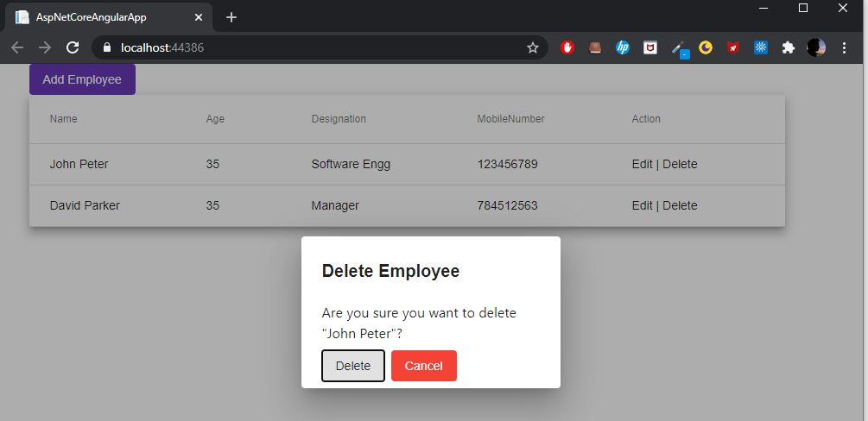This screenshot has height=421, width=868.
Task: Click the Add Employee button
Action: click(x=83, y=79)
